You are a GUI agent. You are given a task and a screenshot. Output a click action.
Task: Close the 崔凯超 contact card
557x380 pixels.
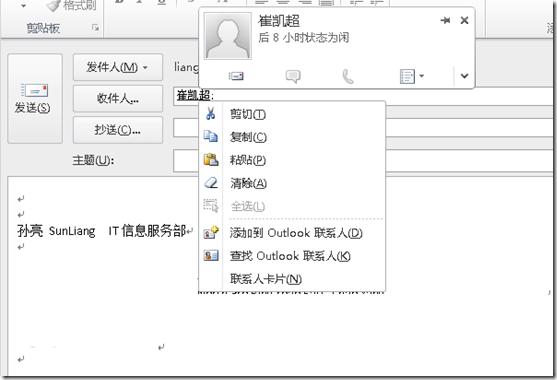click(x=464, y=21)
